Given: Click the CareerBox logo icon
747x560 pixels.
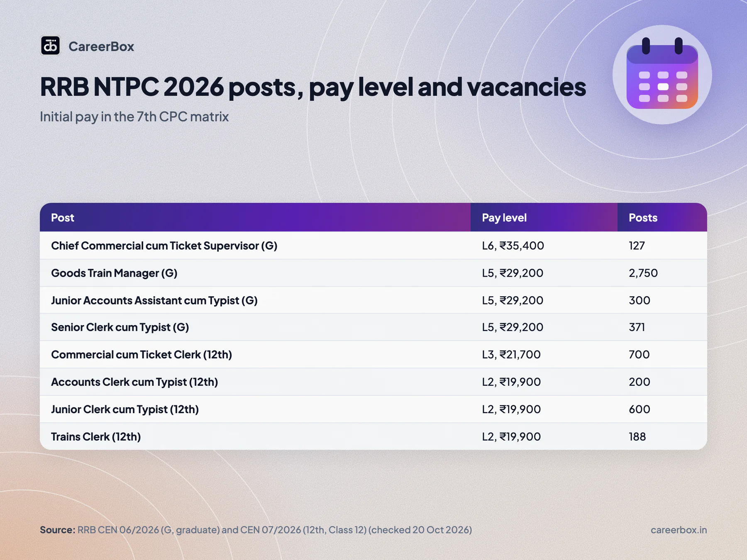Looking at the screenshot, I should point(50,46).
